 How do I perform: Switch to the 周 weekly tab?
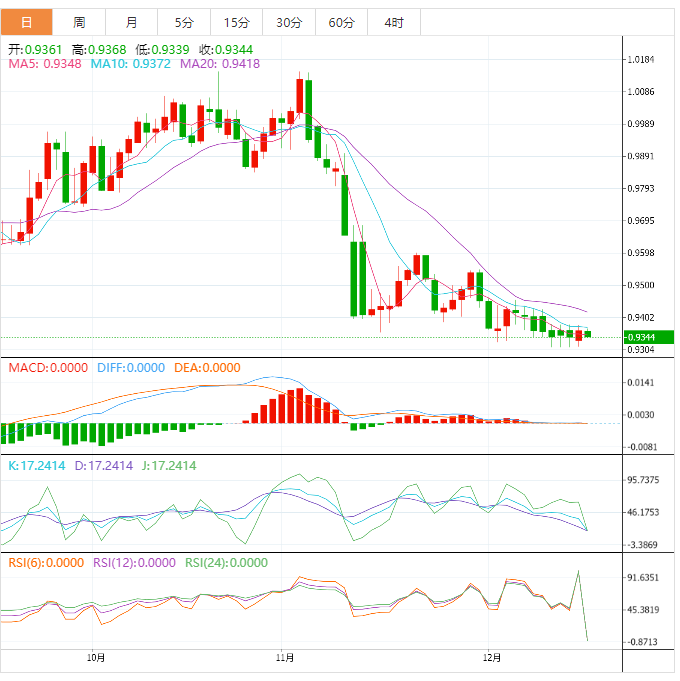[x=79, y=22]
